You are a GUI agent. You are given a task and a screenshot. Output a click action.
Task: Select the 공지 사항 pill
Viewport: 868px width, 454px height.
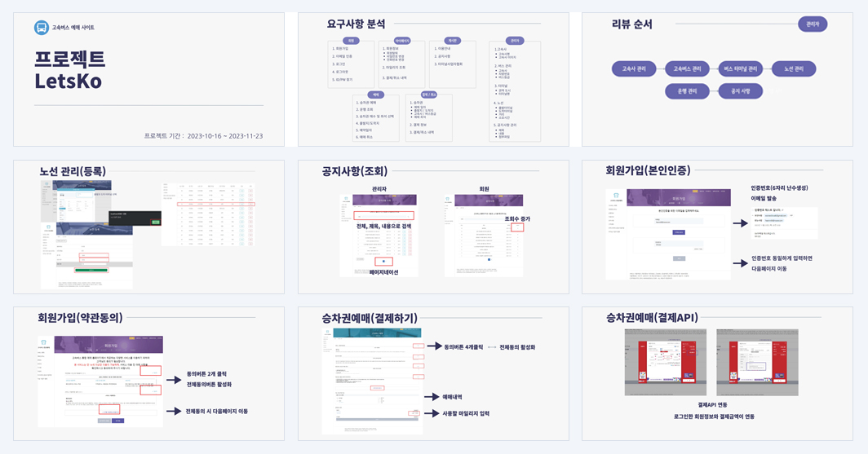(x=740, y=91)
